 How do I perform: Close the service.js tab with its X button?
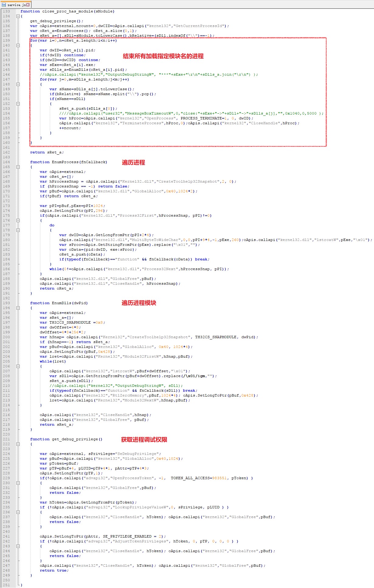coord(28,5)
